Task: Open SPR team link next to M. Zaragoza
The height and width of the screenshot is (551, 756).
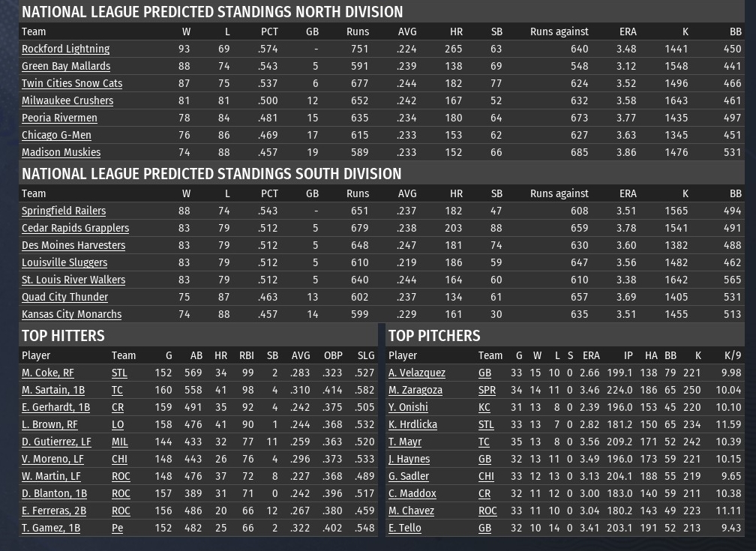Action: 487,390
